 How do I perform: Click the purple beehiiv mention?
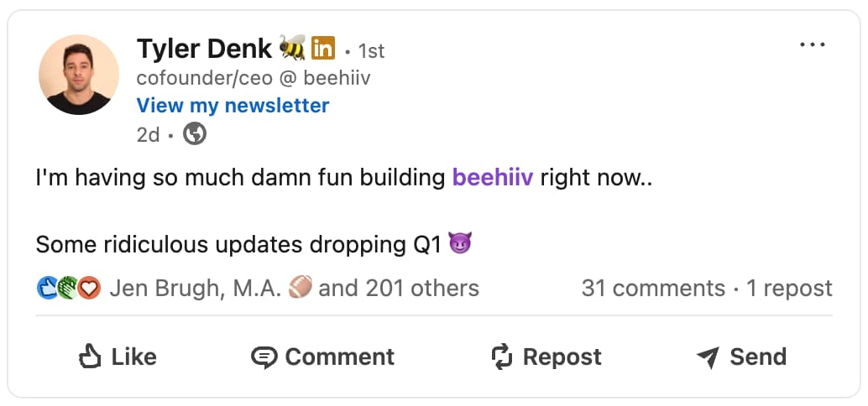[493, 178]
